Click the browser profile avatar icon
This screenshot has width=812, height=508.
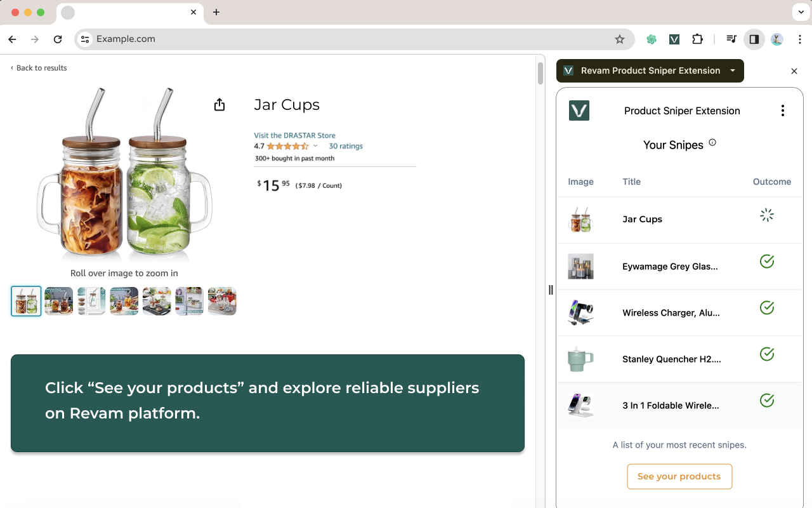[776, 39]
